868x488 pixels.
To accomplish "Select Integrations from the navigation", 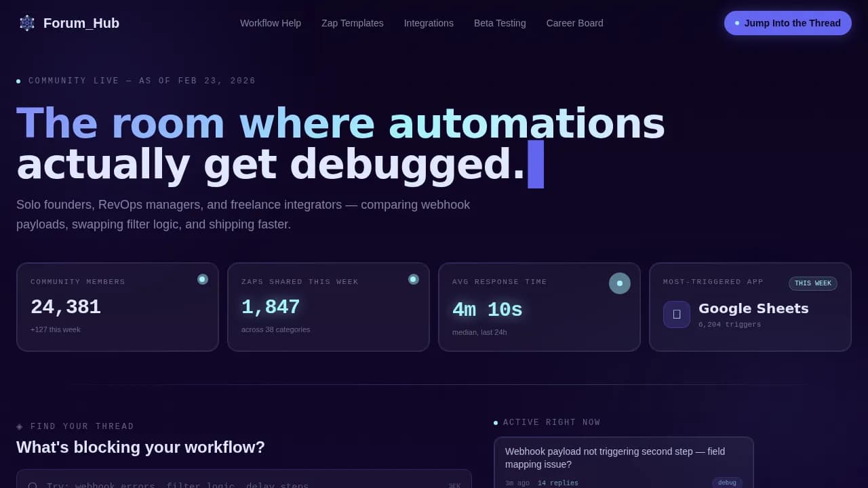I will (429, 22).
